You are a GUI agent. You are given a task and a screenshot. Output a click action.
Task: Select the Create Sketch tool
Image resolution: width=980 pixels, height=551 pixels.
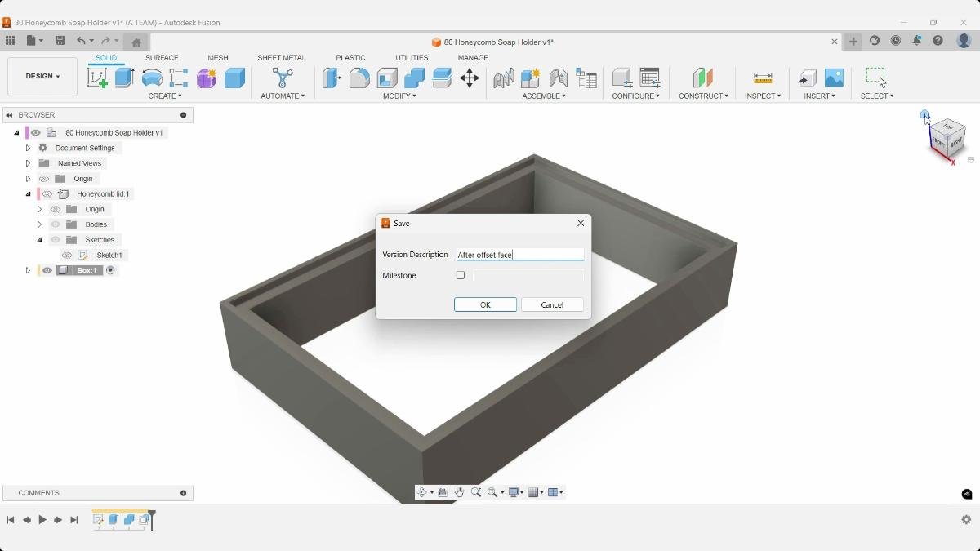[97, 78]
